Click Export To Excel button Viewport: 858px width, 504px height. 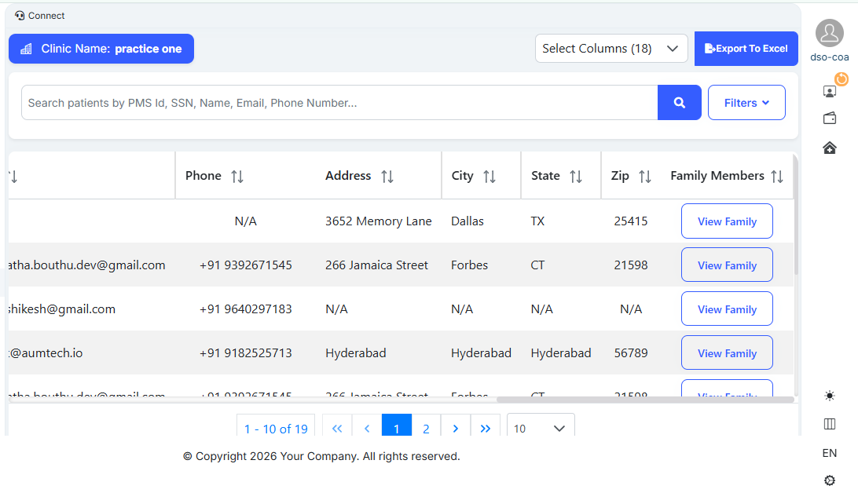[746, 49]
